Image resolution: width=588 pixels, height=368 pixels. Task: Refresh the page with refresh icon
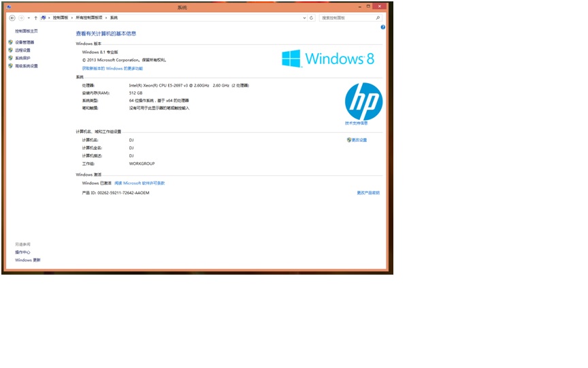click(311, 18)
